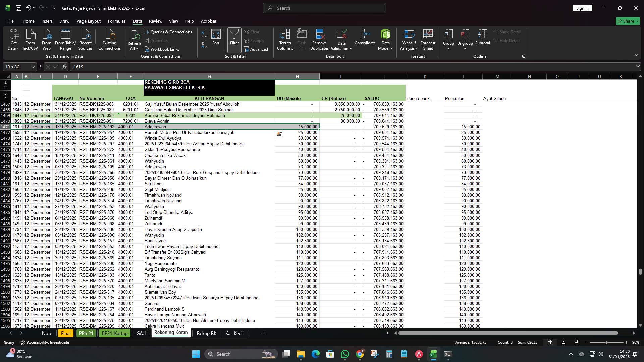Open the Get Data dropdown
Image resolution: width=644 pixels, height=362 pixels.
(13, 40)
